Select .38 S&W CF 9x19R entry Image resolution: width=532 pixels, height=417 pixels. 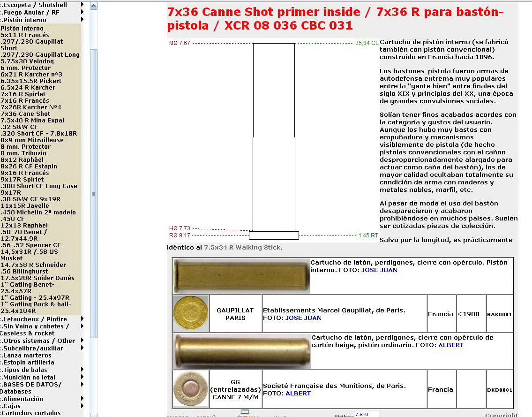[30, 199]
